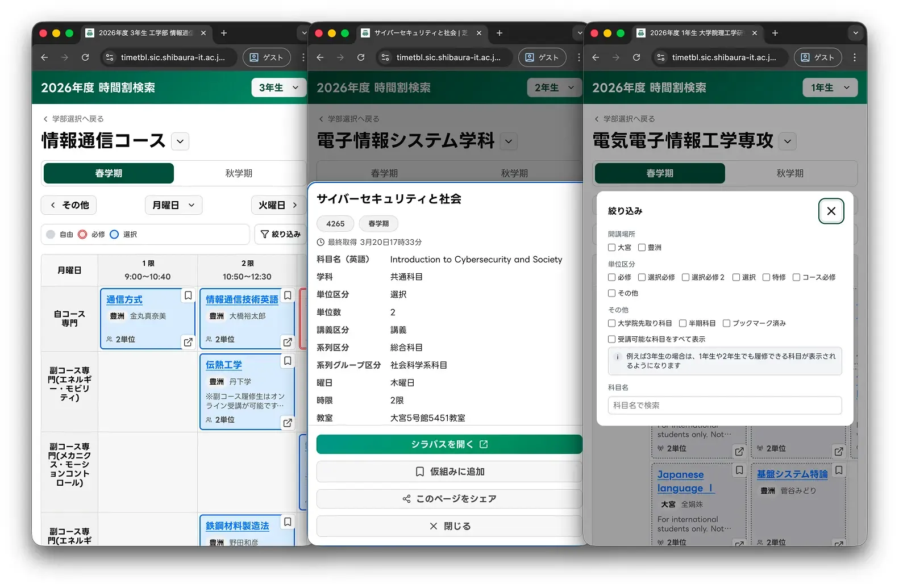Open external link on 伝熱工学 card
This screenshot has width=899, height=588.
pos(288,423)
